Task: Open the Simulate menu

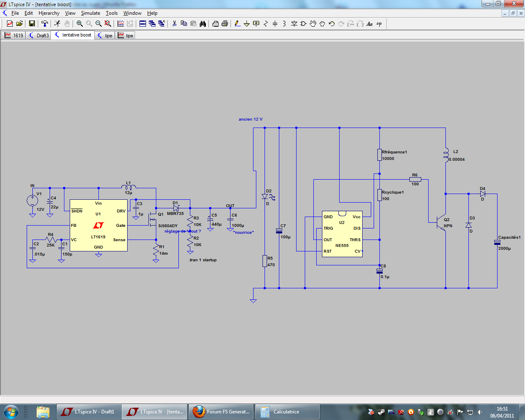Action: [90, 13]
